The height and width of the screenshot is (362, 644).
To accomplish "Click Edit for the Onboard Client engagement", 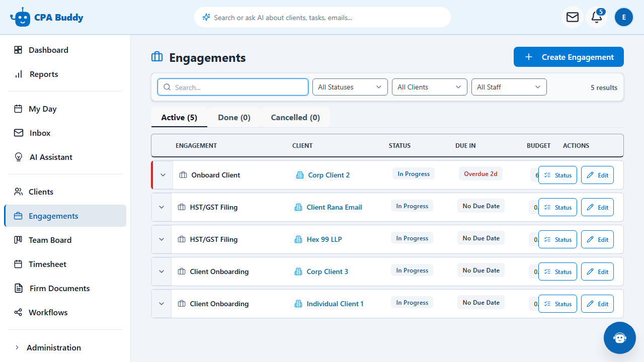I will coord(597,175).
